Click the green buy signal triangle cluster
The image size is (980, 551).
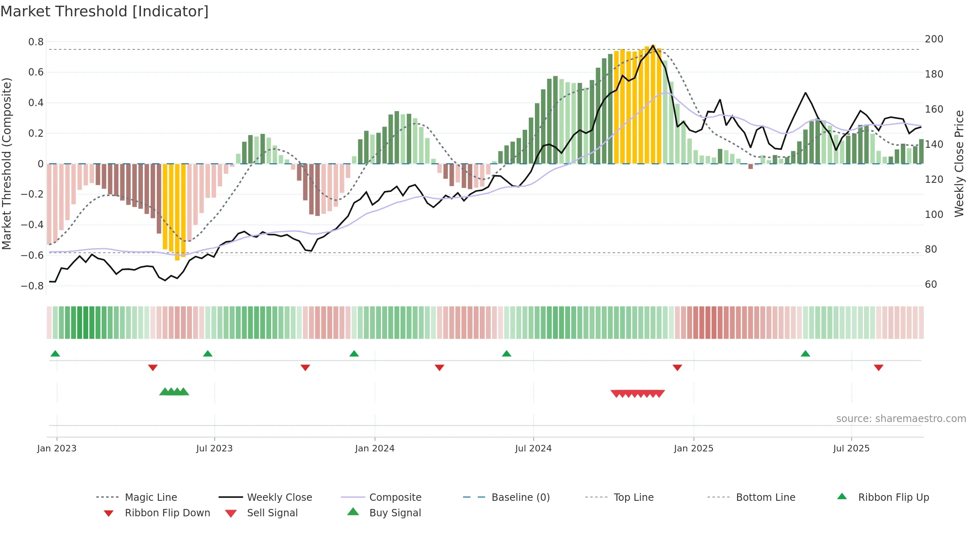point(174,391)
